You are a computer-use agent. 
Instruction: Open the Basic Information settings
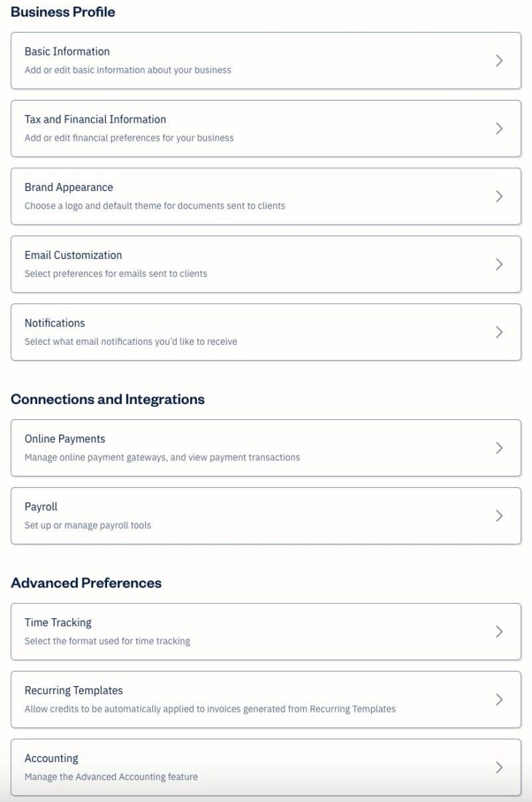(x=266, y=61)
